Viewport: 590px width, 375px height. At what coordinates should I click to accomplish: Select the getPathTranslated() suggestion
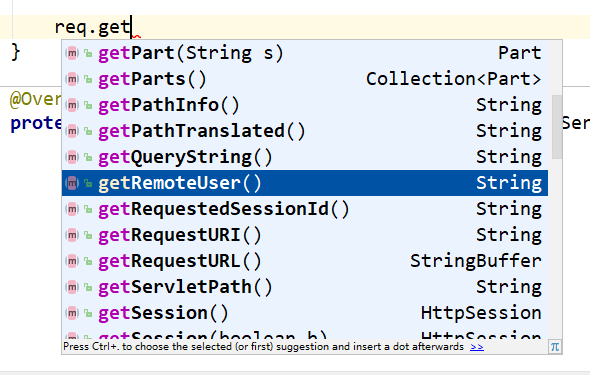[x=305, y=131]
